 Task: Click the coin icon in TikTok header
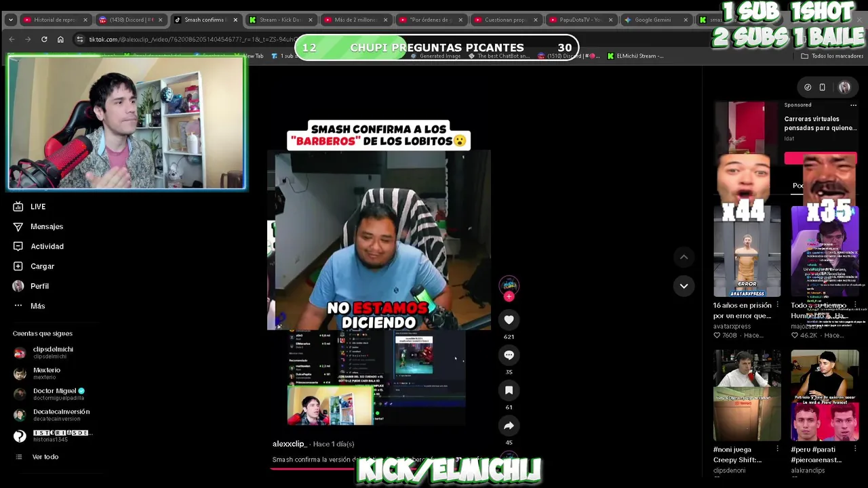point(808,87)
